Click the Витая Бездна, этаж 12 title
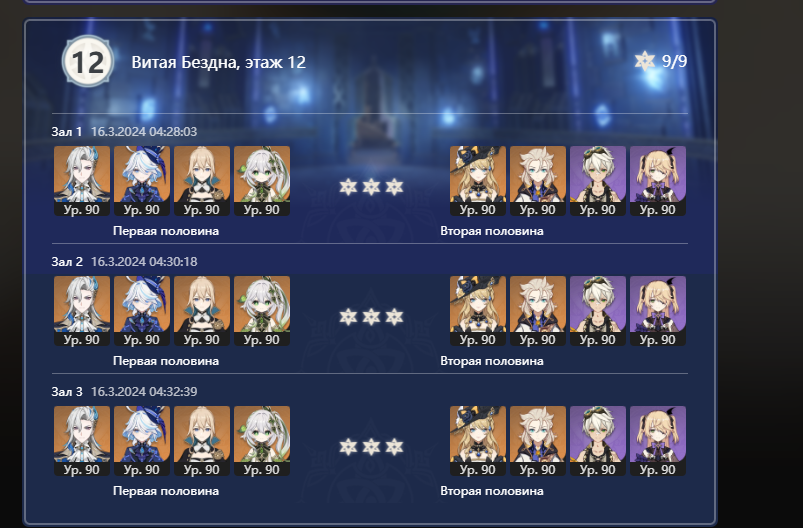This screenshot has width=803, height=528. point(219,62)
